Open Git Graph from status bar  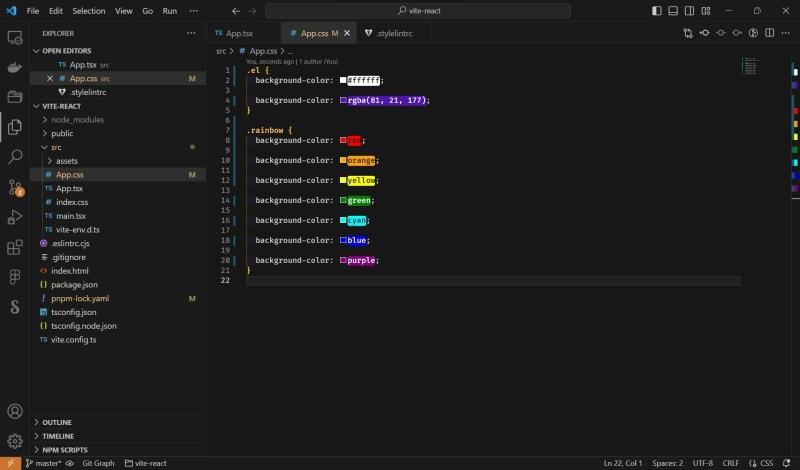click(x=98, y=463)
